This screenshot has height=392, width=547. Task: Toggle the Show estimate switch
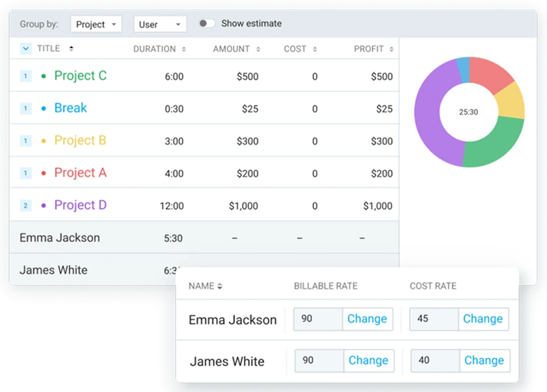[x=207, y=23]
